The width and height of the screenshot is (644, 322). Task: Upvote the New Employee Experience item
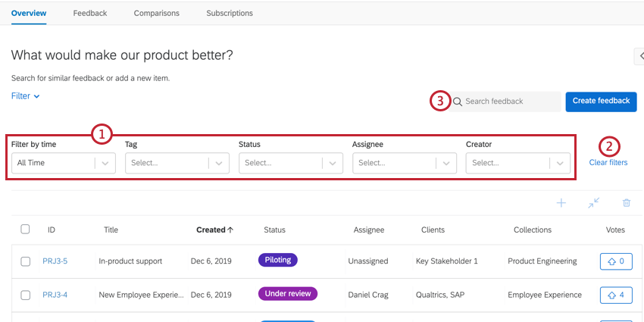coord(615,295)
